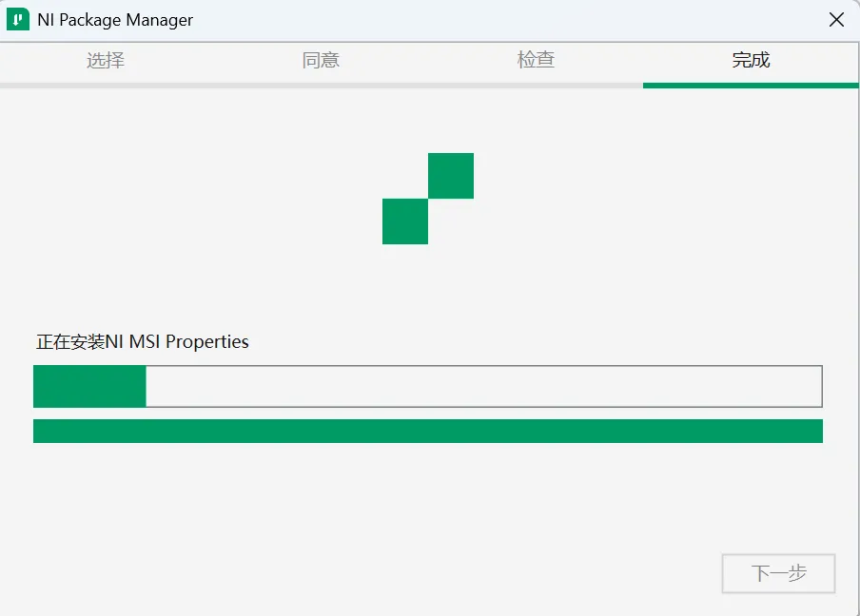Click the green indicator line under 完成
Viewport: 860px width, 616px height.
(751, 86)
